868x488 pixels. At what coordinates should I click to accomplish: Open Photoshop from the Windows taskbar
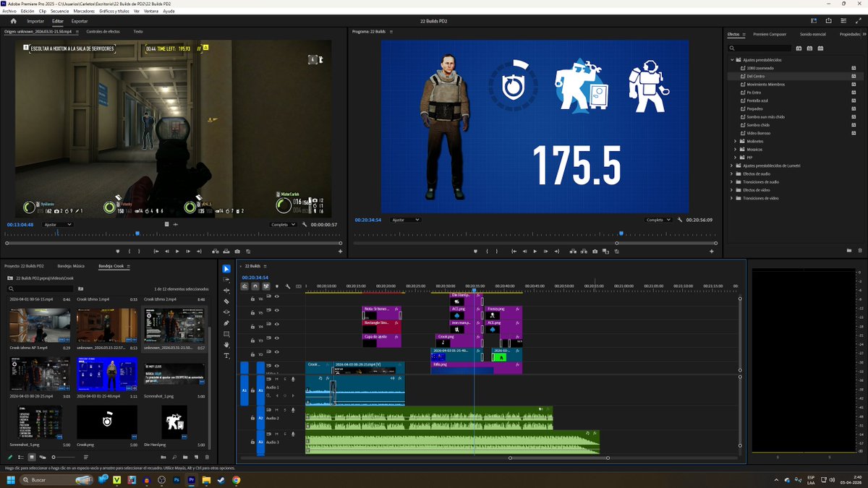(x=176, y=479)
